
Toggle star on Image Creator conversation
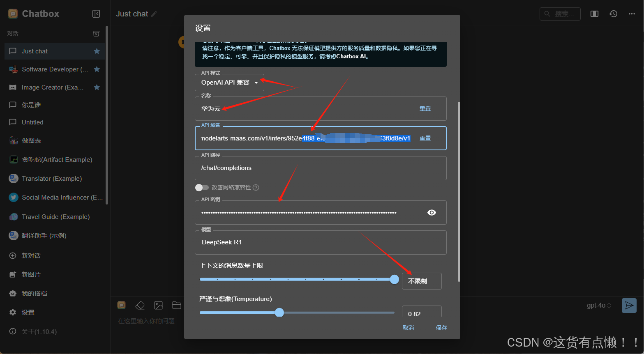(97, 87)
